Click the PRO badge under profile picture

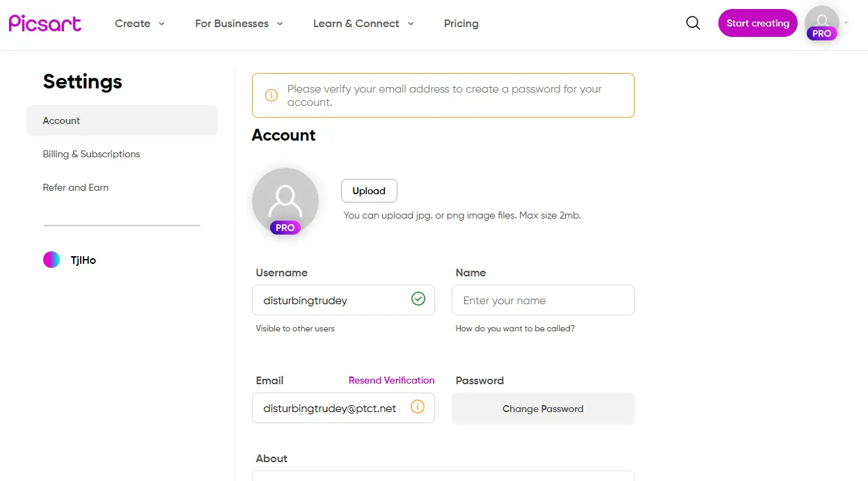[285, 228]
